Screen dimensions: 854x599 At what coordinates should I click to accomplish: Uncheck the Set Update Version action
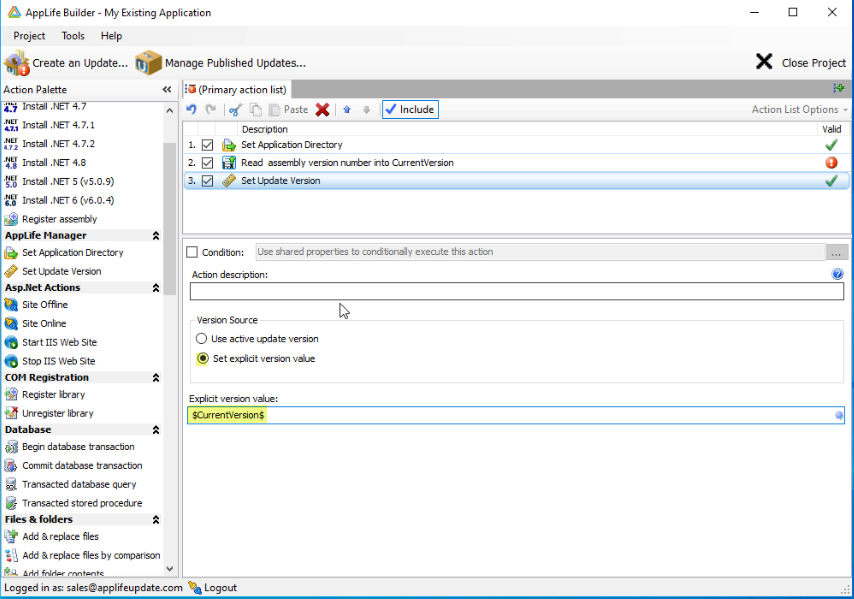(x=208, y=181)
